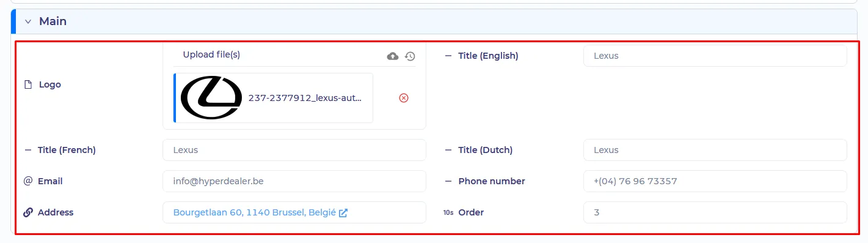The image size is (868, 243).
Task: Focus the Title (French) input field
Action: [294, 150]
